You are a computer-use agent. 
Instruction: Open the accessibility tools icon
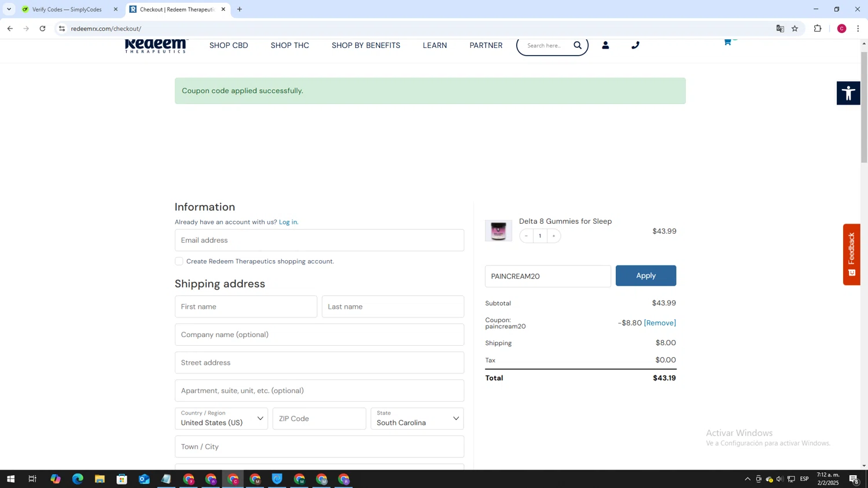point(848,93)
